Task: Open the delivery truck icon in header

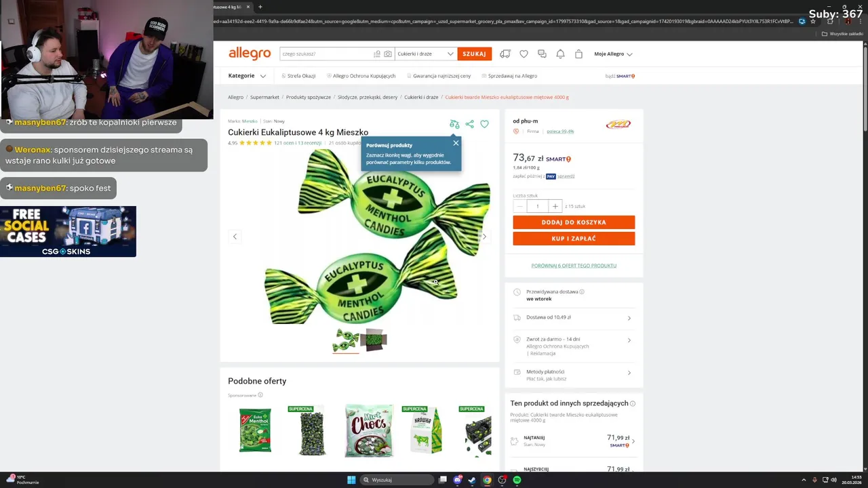Action: (x=505, y=54)
